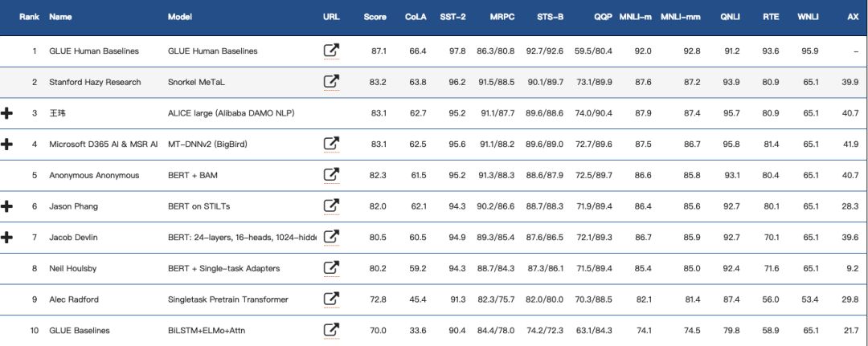Expand the Microsoft D365 AI row
Image resolution: width=868 pixels, height=346 pixels.
pos(7,145)
